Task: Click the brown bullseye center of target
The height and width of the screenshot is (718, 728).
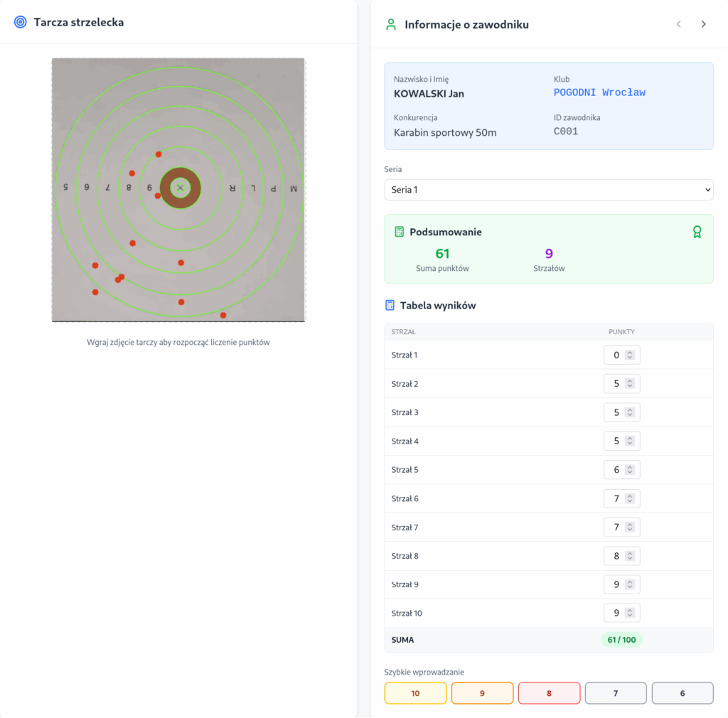Action: coord(180,188)
